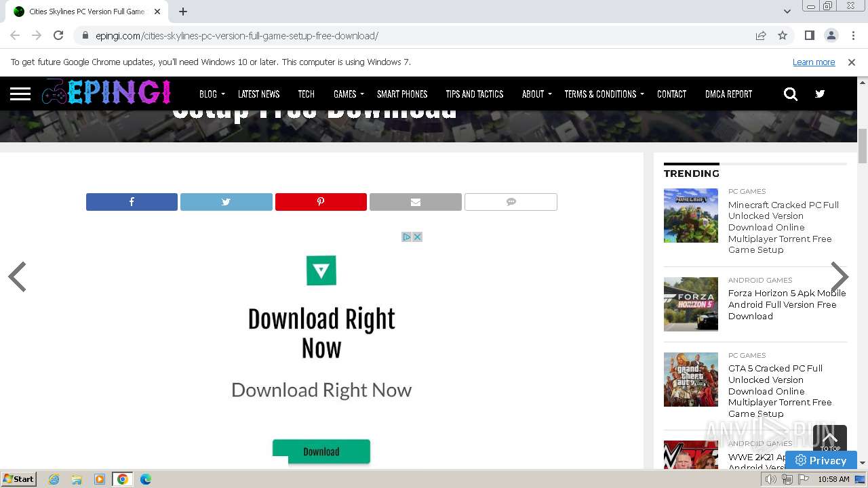Share article via Twitter button
The height and width of the screenshot is (488, 868).
[x=226, y=202]
